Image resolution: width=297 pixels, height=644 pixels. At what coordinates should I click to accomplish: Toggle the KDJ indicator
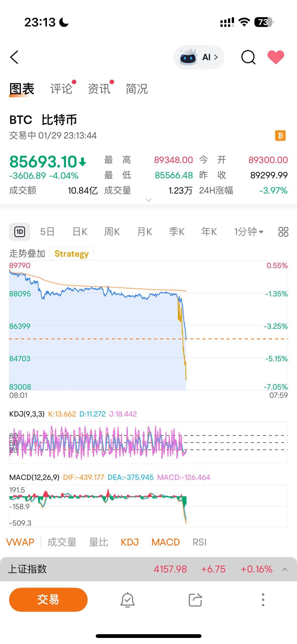coord(130,542)
